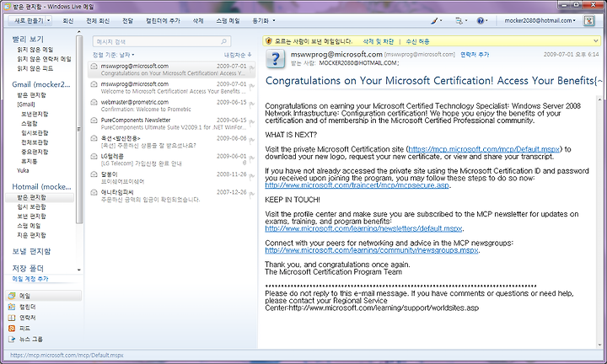The image size is (607, 364).
Task: Select the 애니타임피씨 email dated 2007-12-26
Action: point(171,195)
